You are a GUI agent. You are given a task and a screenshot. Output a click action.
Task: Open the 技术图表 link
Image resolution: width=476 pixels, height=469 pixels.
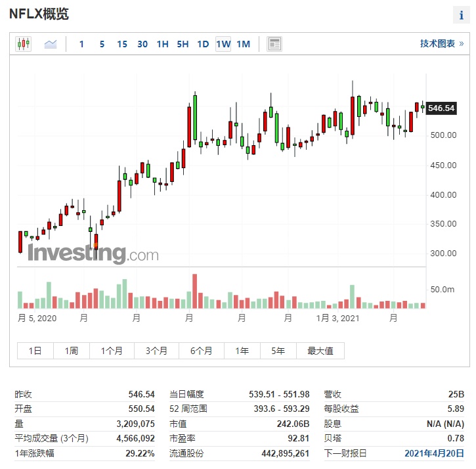point(442,44)
